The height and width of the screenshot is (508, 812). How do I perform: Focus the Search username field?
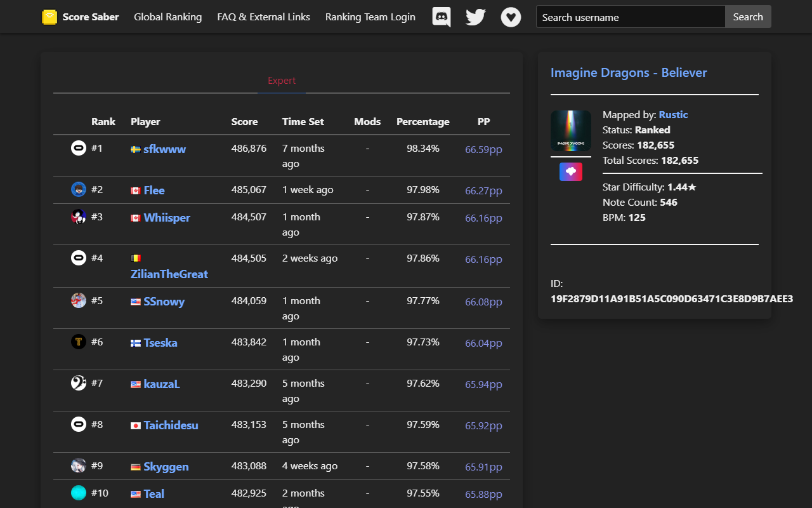(x=631, y=17)
